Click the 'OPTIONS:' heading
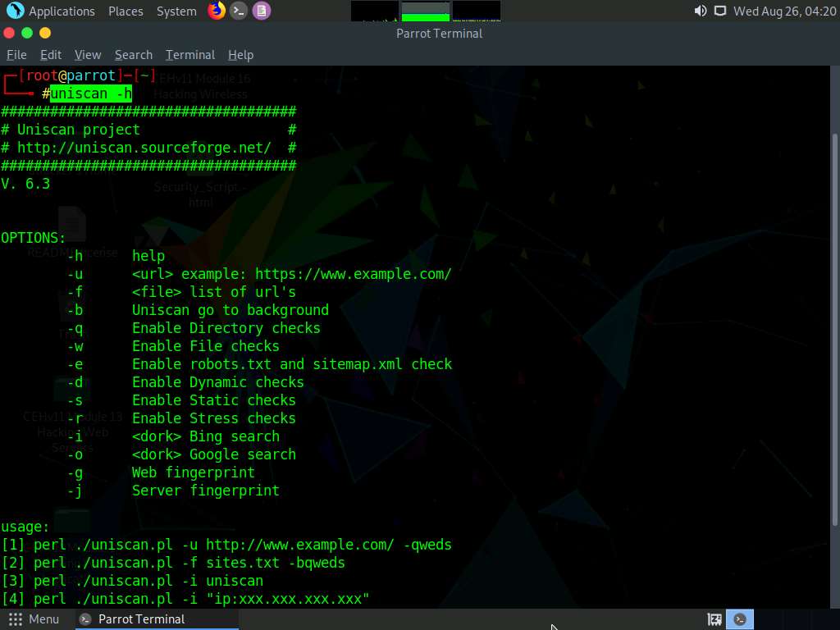 (x=33, y=238)
